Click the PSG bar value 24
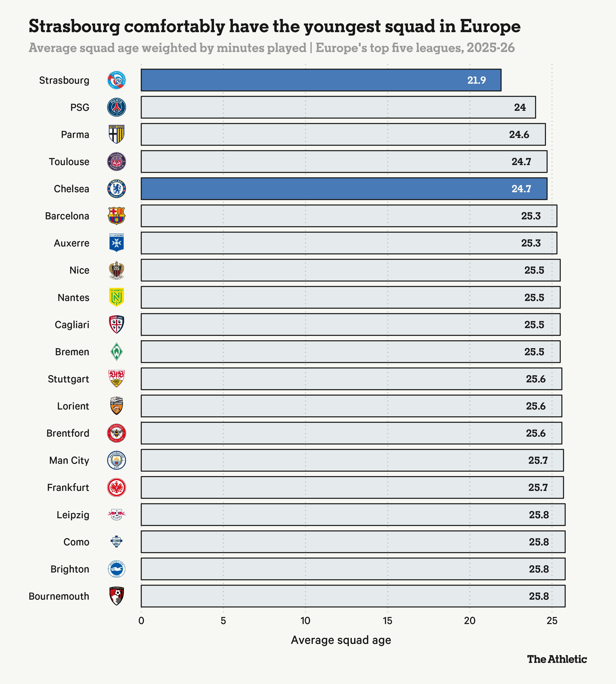The width and height of the screenshot is (616, 684). tap(520, 108)
